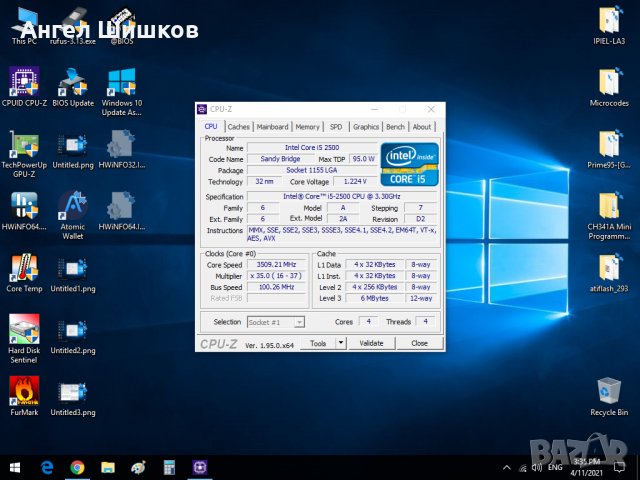Open volume control in tray
The image size is (640, 480).
point(537,468)
